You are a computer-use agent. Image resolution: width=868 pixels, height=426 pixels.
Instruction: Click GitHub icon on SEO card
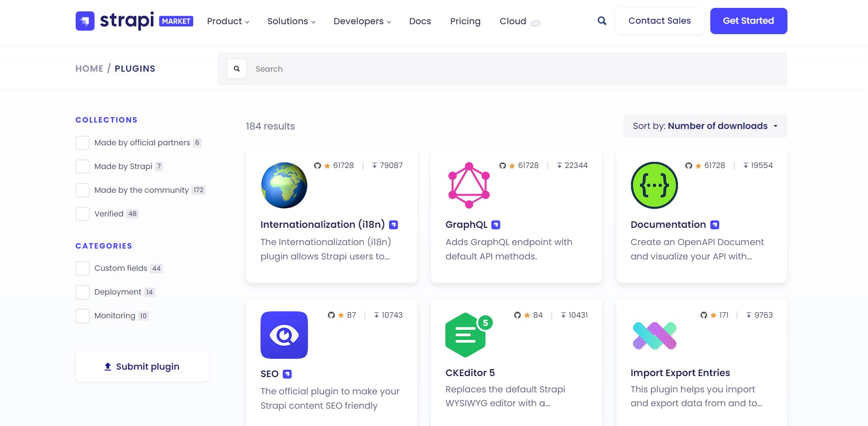coord(331,315)
